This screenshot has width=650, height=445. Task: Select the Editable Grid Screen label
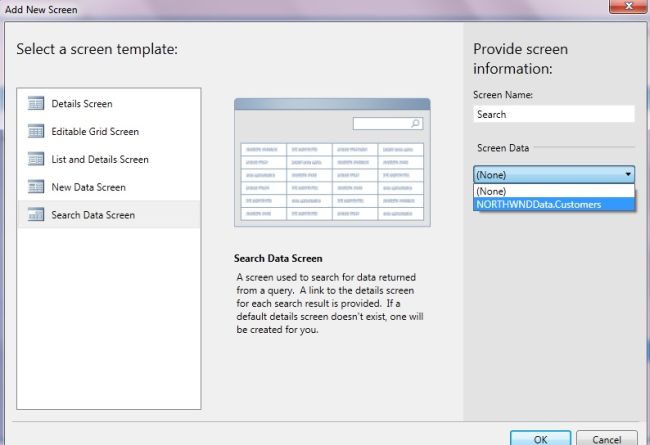tap(95, 131)
